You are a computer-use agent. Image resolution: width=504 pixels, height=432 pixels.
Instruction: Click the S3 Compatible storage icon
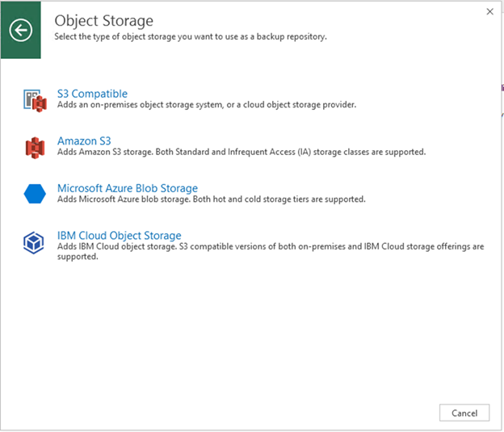[x=35, y=99]
